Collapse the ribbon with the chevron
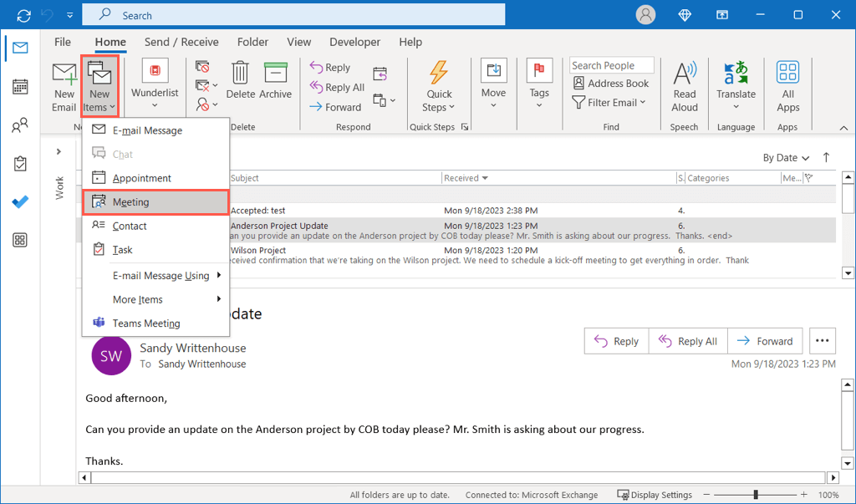 tap(843, 128)
